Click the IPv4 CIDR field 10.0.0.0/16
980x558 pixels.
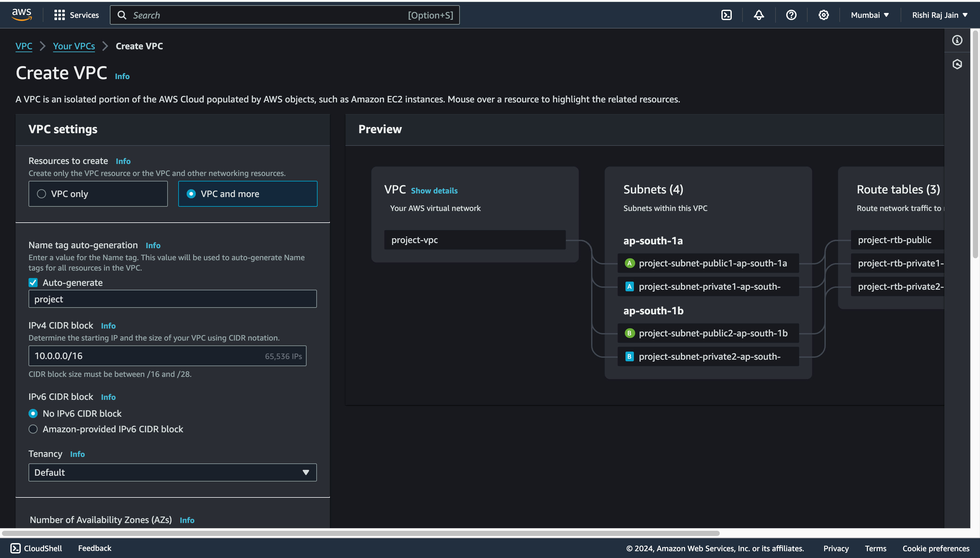coord(168,356)
